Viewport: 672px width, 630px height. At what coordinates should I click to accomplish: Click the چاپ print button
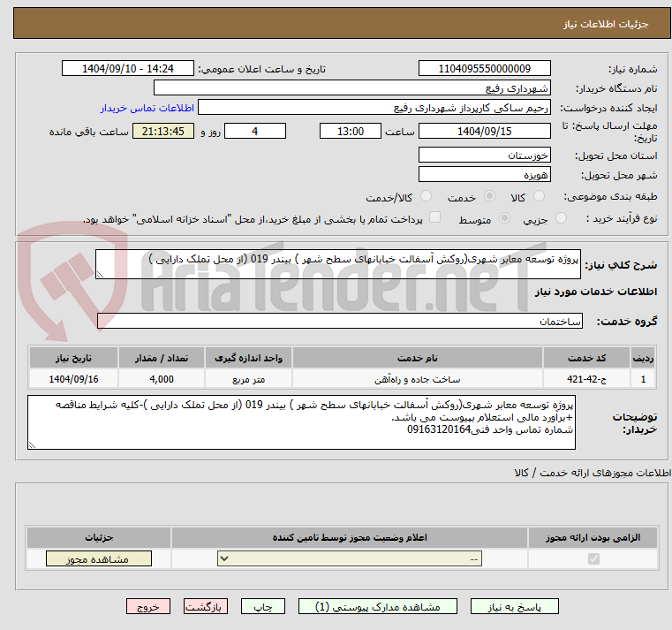(x=263, y=606)
